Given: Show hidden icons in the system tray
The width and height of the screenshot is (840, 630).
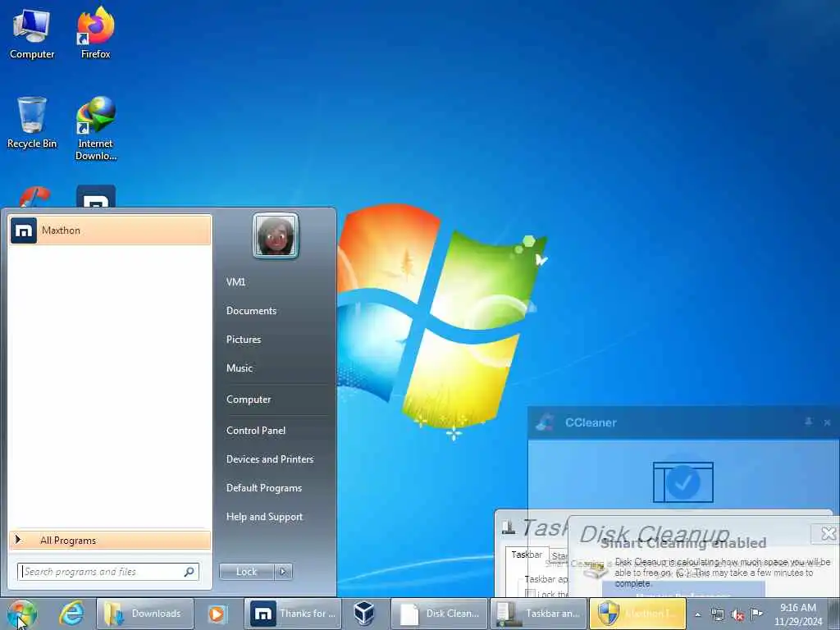Looking at the screenshot, I should 697,614.
